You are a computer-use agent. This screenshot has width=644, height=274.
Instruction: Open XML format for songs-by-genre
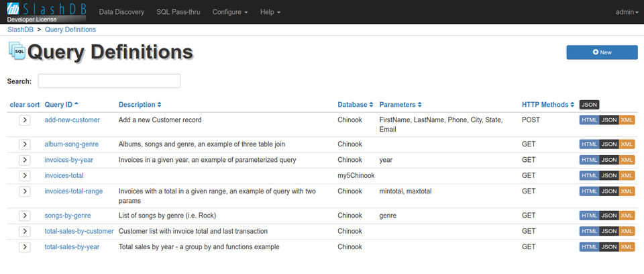coord(627,216)
